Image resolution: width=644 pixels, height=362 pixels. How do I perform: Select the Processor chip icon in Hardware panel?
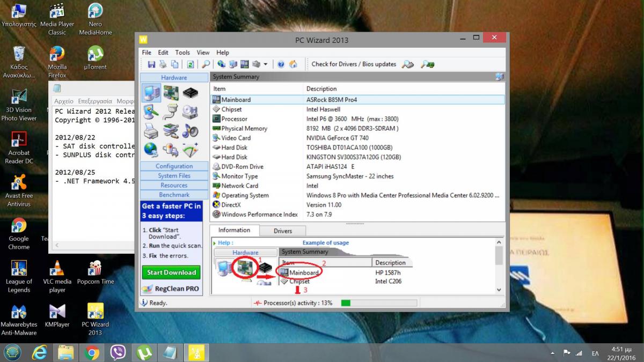(x=190, y=94)
